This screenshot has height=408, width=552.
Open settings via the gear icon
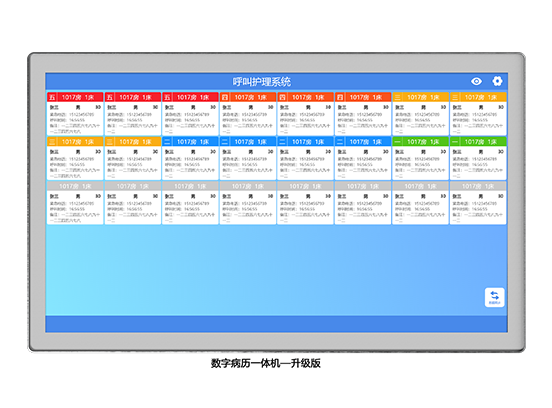(497, 81)
